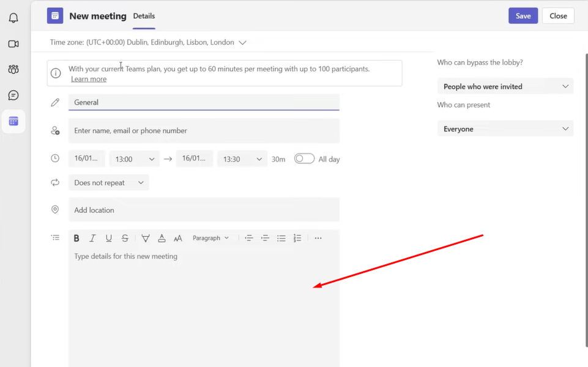Open the Chat icon in sidebar
Image resolution: width=588 pixels, height=367 pixels.
13,95
